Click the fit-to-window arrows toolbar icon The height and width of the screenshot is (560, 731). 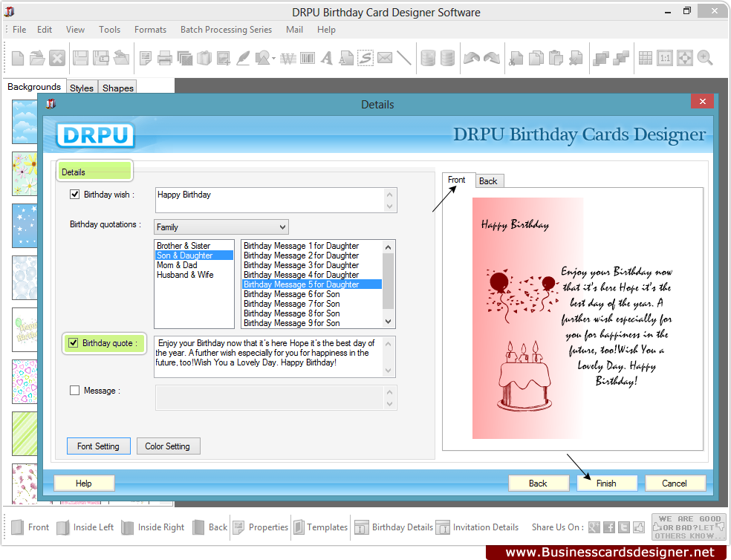click(x=684, y=58)
